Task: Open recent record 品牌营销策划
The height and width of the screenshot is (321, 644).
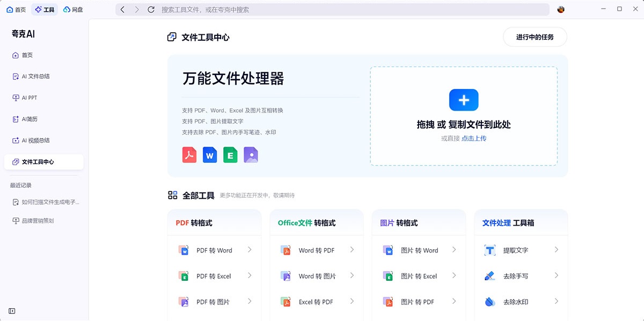Action: coord(38,221)
